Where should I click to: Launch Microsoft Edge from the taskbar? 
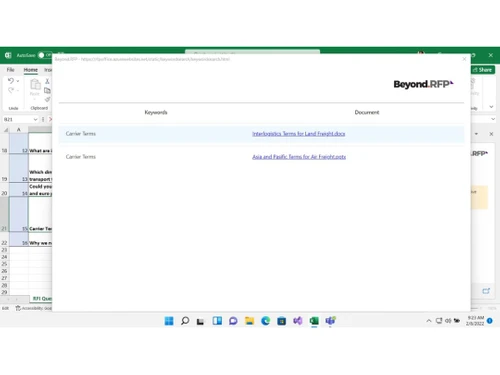point(266,321)
